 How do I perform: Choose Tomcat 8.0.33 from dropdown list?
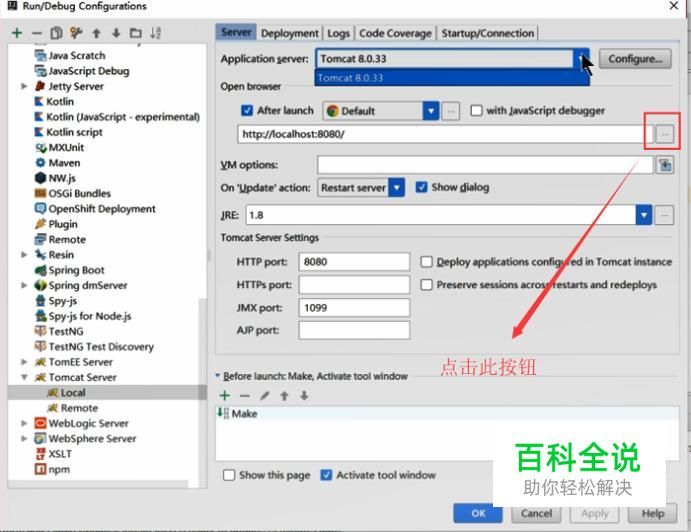coord(452,78)
